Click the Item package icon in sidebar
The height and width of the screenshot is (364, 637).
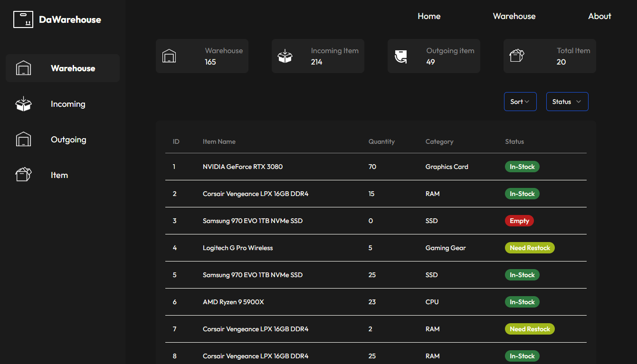[23, 175]
